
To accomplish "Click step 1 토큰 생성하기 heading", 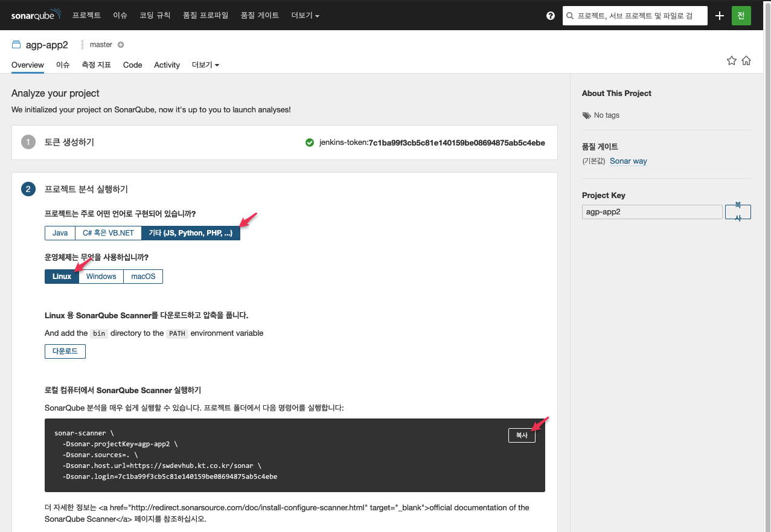I will pos(69,143).
